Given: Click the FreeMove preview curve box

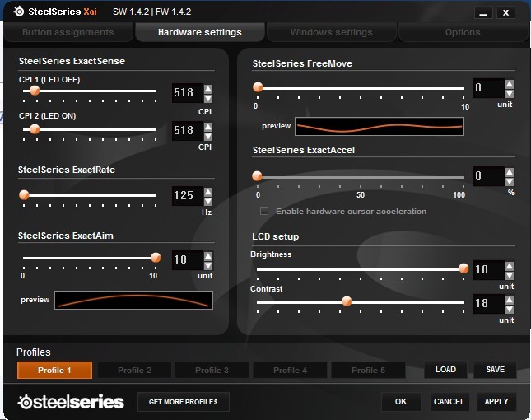Looking at the screenshot, I should (380, 126).
